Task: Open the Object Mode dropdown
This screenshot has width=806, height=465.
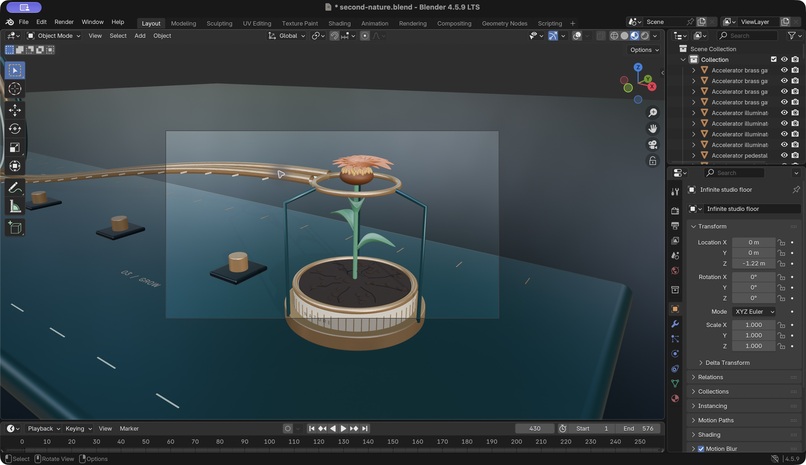Action: coord(54,36)
